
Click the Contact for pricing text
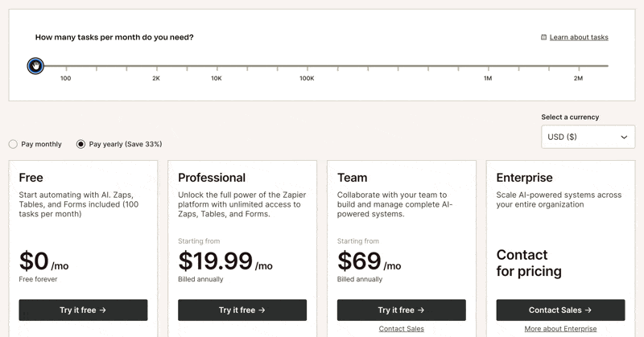[529, 263]
